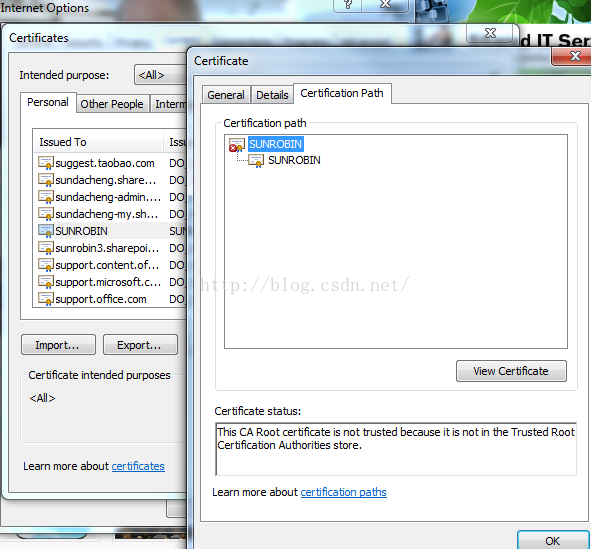Click certificate icon beside support.microsoft.c… row
Viewport: 591px width, 549px height.
(x=46, y=281)
